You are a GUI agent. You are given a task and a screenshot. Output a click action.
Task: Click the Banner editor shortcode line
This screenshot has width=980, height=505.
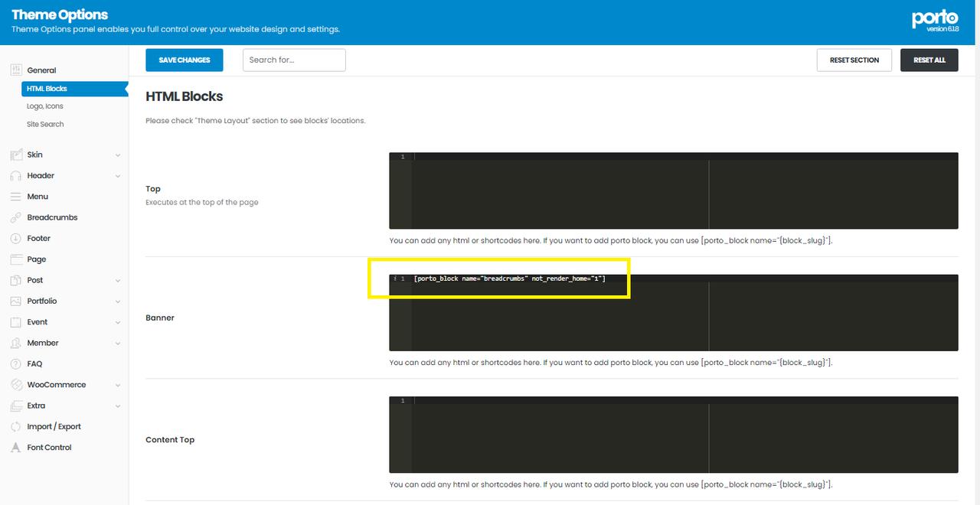509,279
